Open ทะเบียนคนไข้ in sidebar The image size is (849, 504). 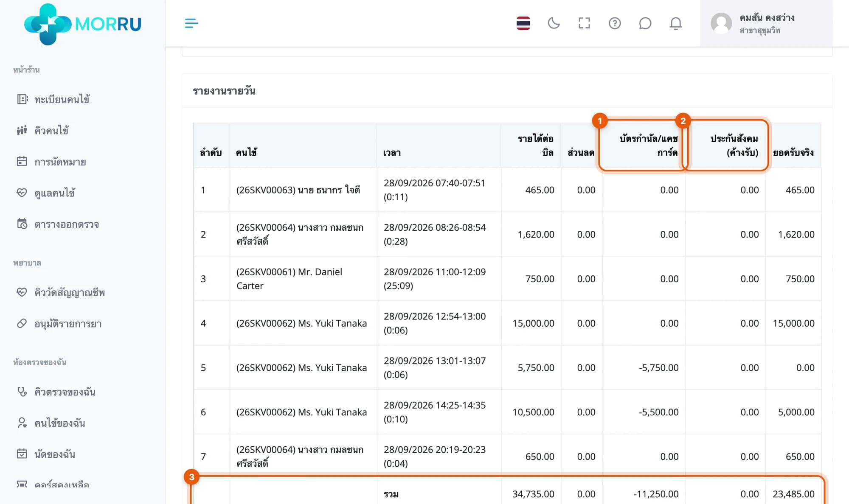pos(62,99)
